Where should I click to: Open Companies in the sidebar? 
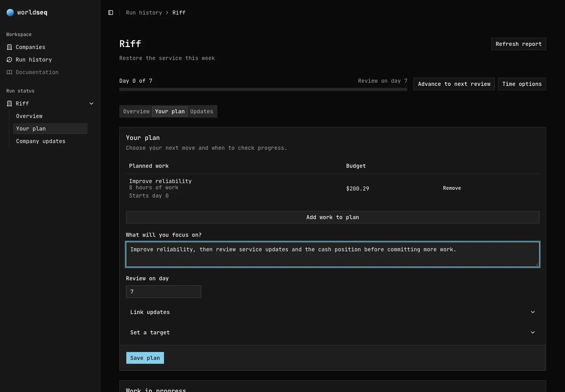50,47
